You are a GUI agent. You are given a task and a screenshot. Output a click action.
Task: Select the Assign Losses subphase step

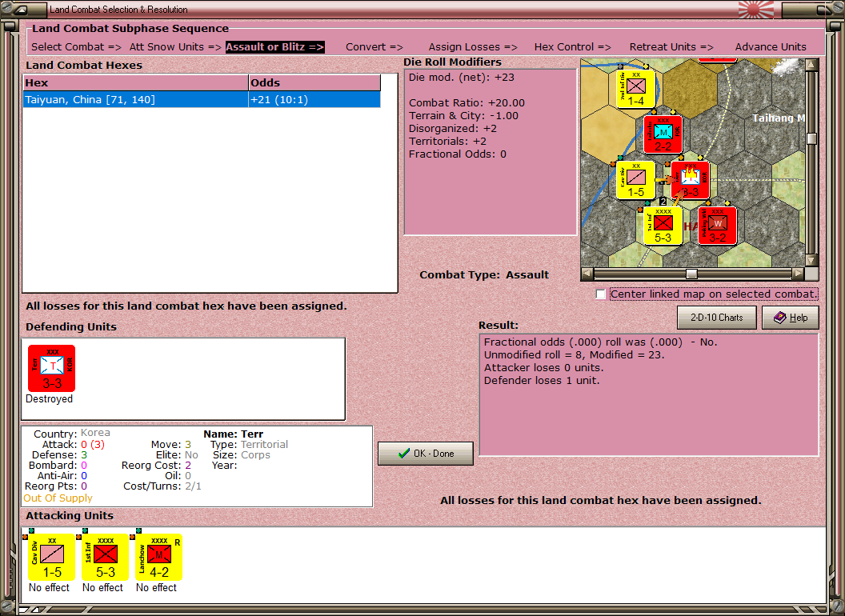tap(473, 47)
